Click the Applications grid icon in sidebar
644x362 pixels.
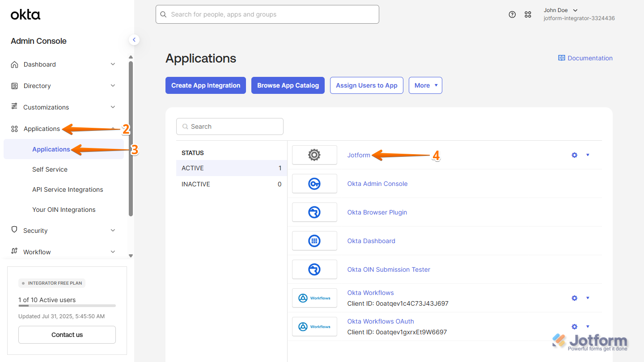pos(15,129)
